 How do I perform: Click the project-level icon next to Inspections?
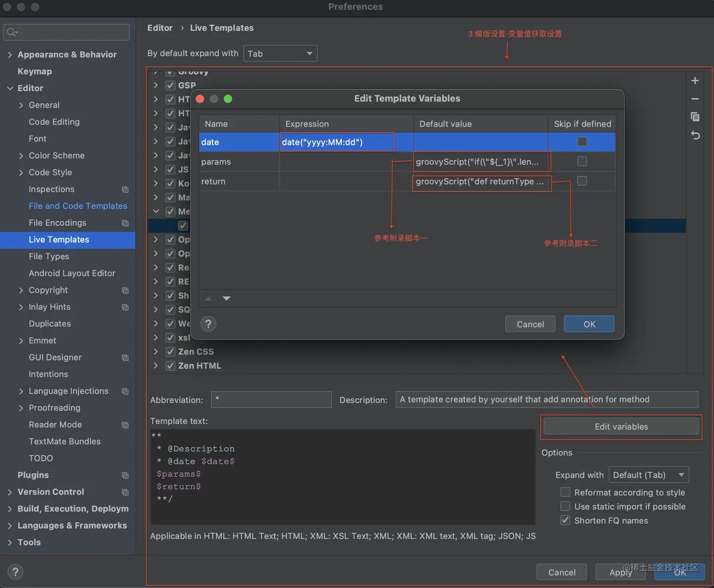[x=125, y=189]
